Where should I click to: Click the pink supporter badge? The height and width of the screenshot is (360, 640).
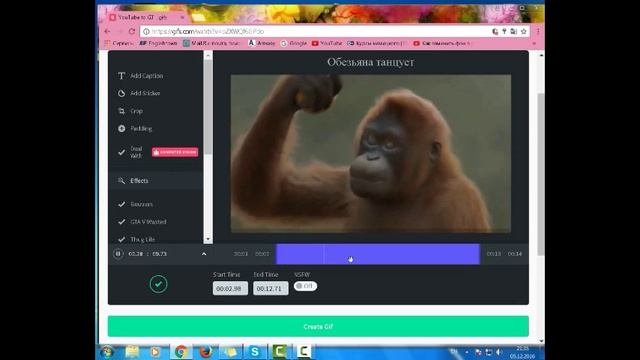click(x=175, y=152)
